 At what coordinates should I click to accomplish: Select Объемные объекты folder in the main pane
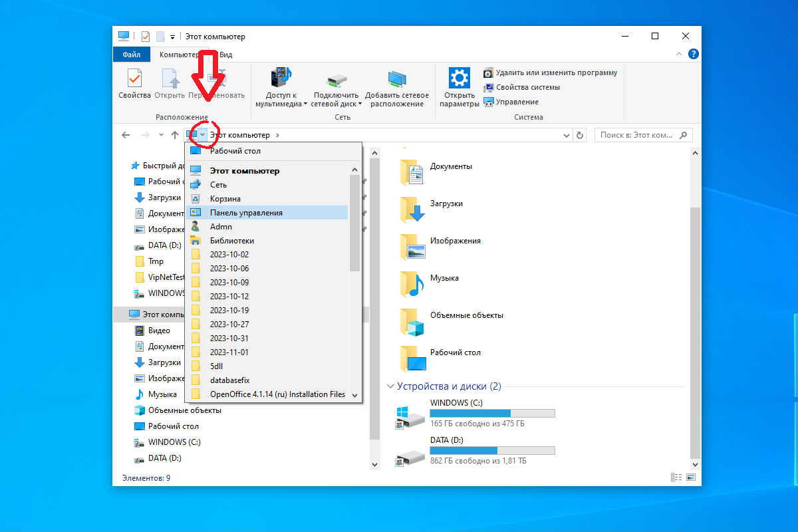[x=452, y=321]
